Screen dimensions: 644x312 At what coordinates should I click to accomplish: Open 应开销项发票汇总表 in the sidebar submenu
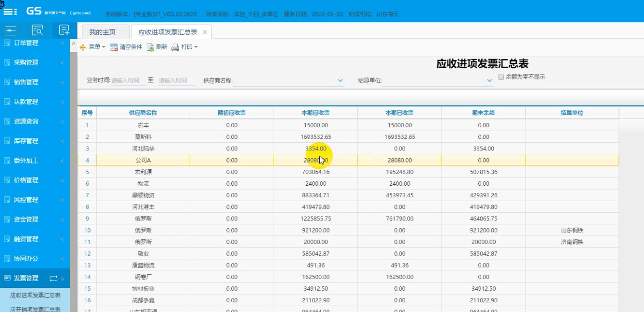coord(35,309)
